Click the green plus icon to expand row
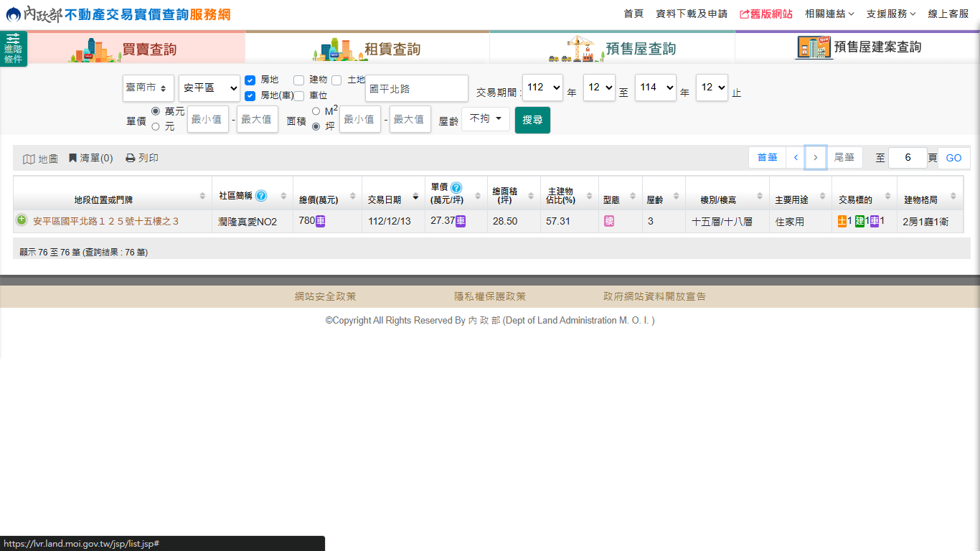The image size is (980, 551). tap(22, 220)
